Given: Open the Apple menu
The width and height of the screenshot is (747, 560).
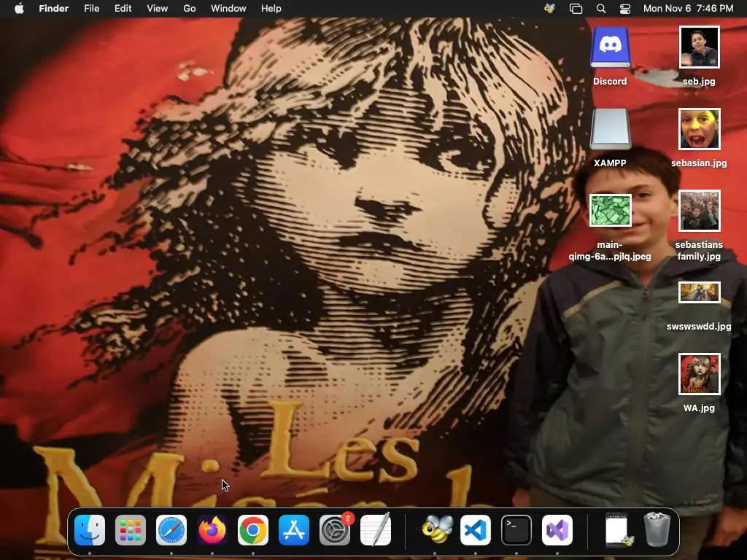Looking at the screenshot, I should click(19, 9).
